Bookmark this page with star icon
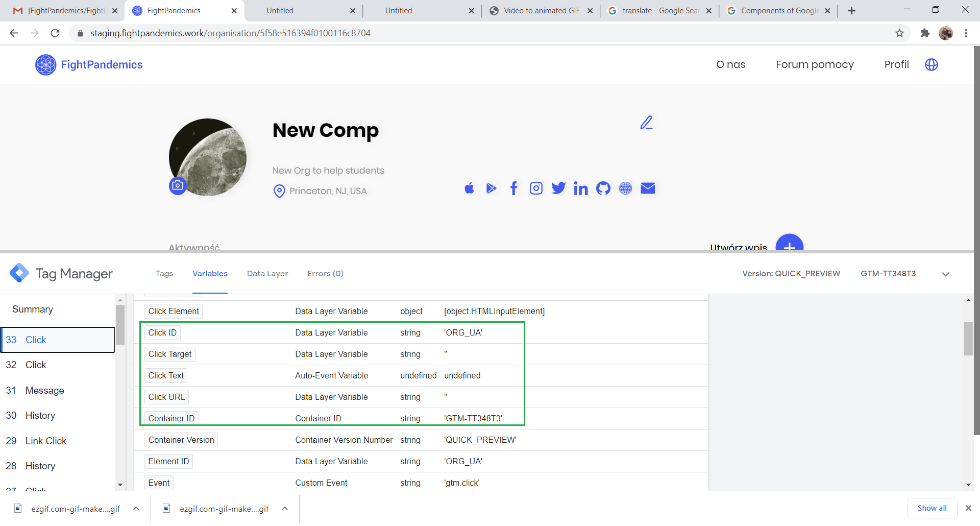This screenshot has width=980, height=526. (x=899, y=33)
